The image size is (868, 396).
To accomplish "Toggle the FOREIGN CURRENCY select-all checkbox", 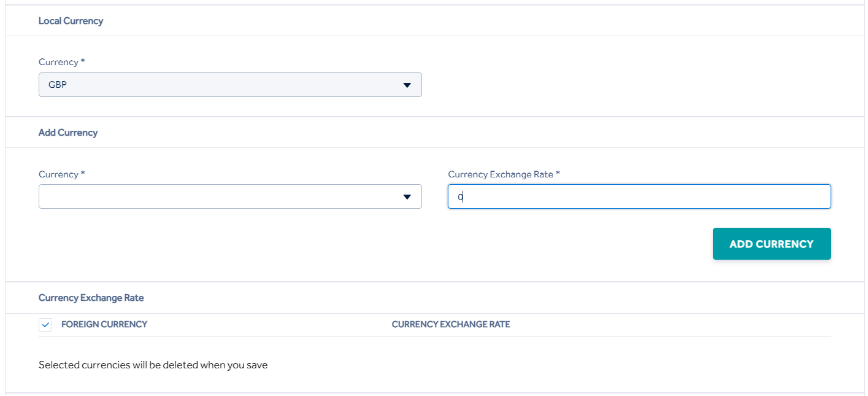I will point(45,324).
